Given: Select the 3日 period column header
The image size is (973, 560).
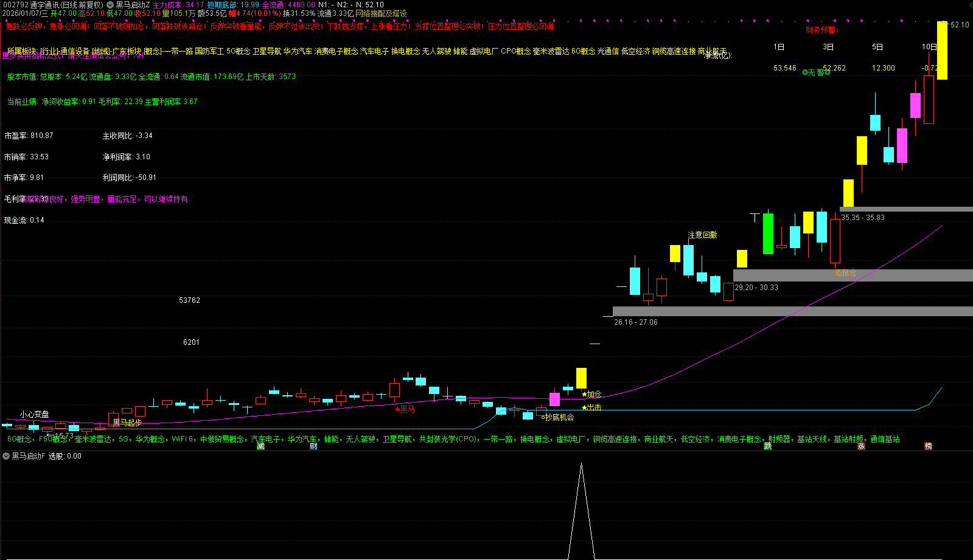Looking at the screenshot, I should point(828,47).
